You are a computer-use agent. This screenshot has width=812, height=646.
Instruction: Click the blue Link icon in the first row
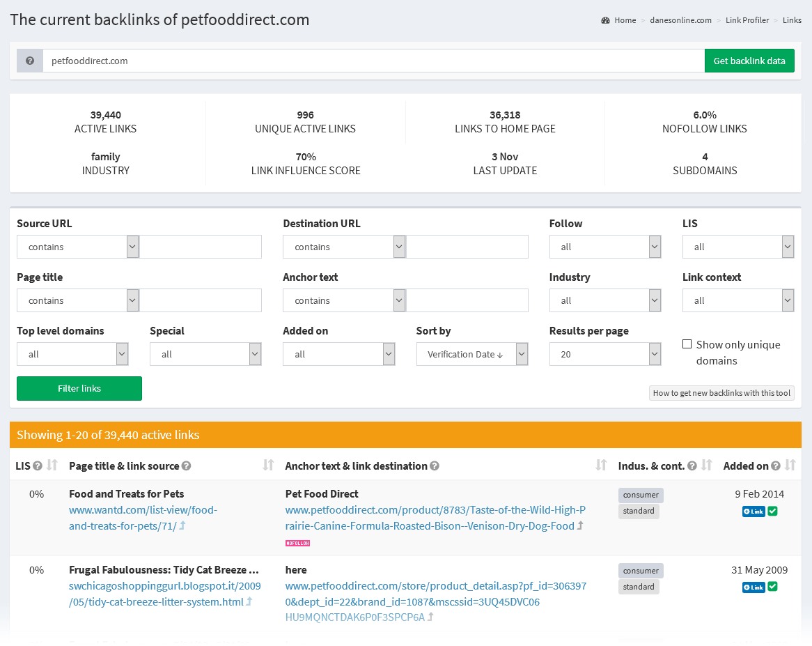pos(753,511)
